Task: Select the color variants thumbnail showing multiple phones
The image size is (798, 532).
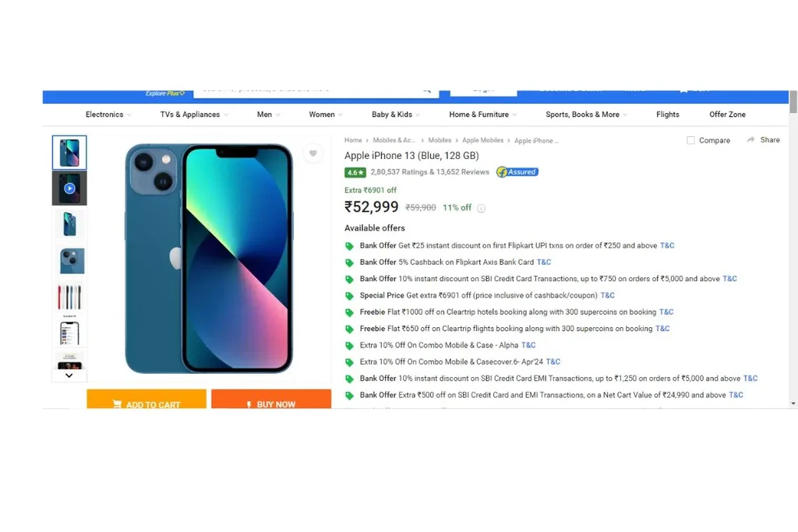Action: [69, 297]
